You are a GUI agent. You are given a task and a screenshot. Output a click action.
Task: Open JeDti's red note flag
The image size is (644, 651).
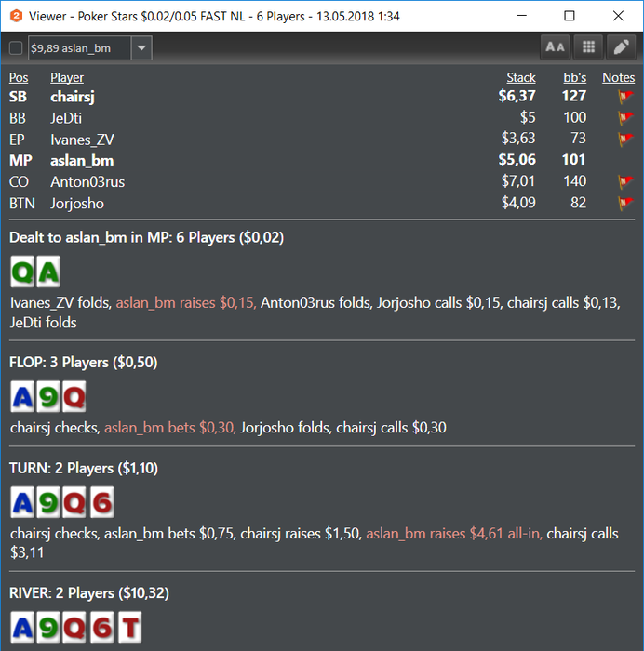(x=625, y=118)
